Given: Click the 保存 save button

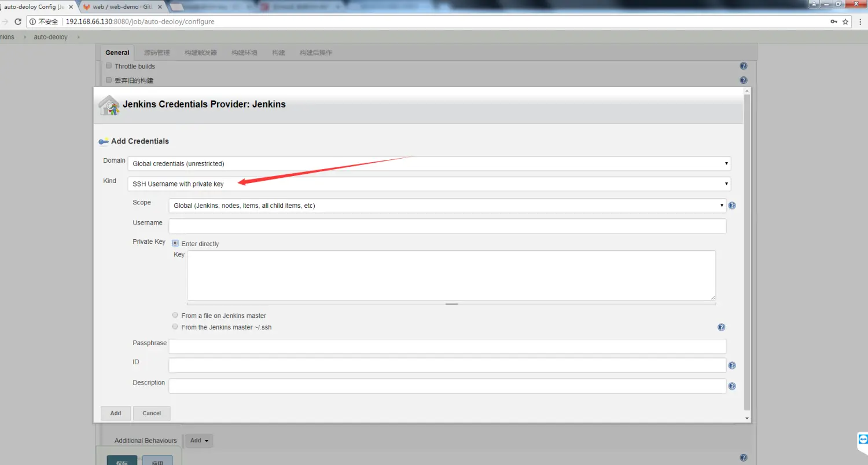Looking at the screenshot, I should [x=122, y=460].
